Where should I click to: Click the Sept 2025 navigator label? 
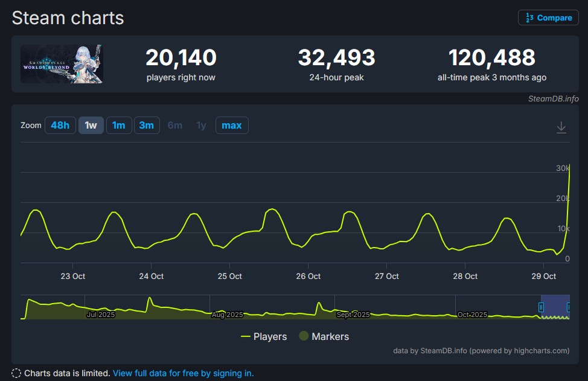(x=353, y=314)
